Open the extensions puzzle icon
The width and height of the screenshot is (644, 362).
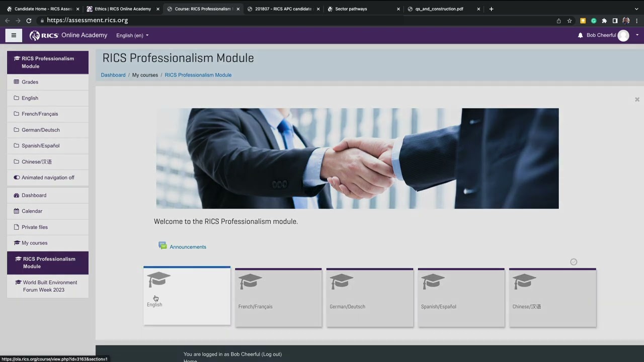[x=604, y=21]
